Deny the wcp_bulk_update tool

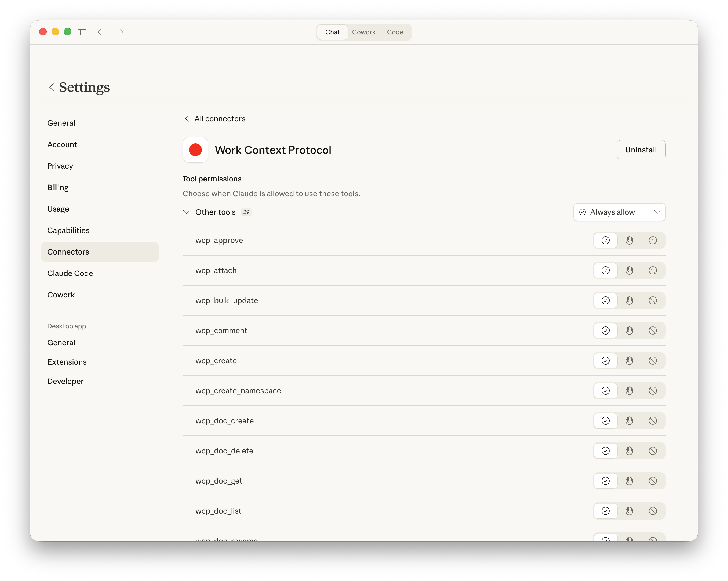[653, 300]
